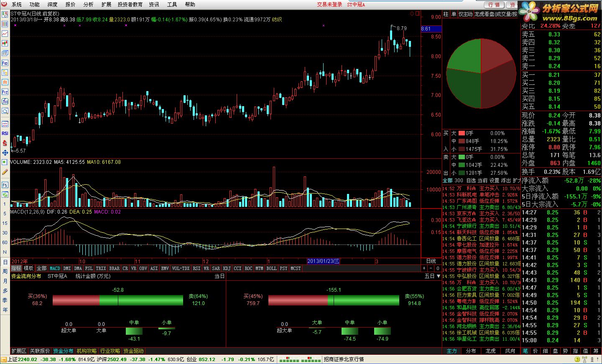Select the 周 weekly period
The height and width of the screenshot is (364, 602).
tap(5, 271)
